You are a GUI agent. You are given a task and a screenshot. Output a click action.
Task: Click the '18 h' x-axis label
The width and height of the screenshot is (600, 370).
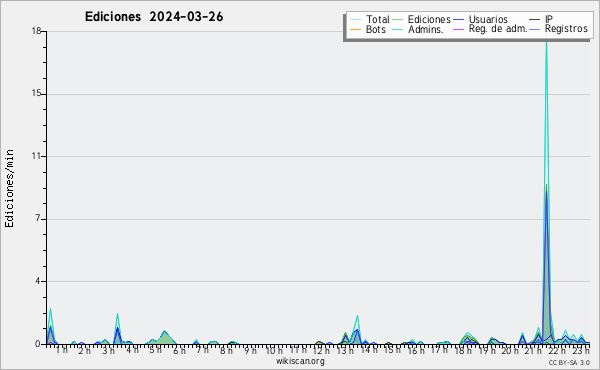(463, 350)
